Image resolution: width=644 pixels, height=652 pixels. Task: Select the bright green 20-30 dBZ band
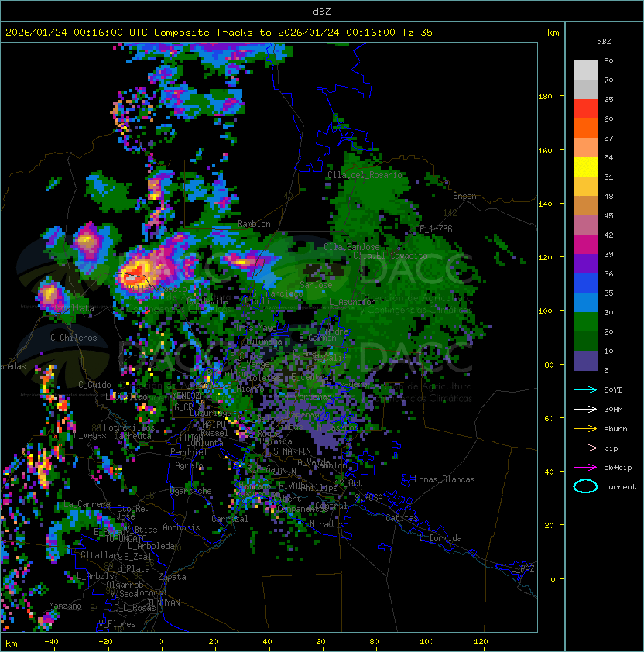(585, 322)
